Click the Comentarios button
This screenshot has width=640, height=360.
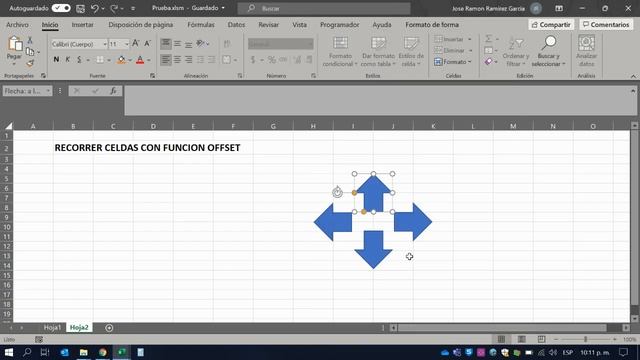(x=606, y=25)
